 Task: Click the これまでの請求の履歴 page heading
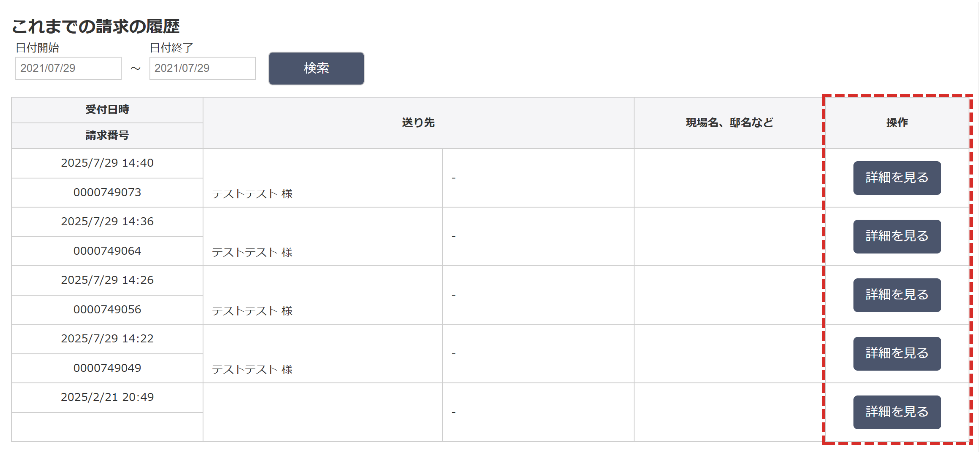tap(95, 27)
